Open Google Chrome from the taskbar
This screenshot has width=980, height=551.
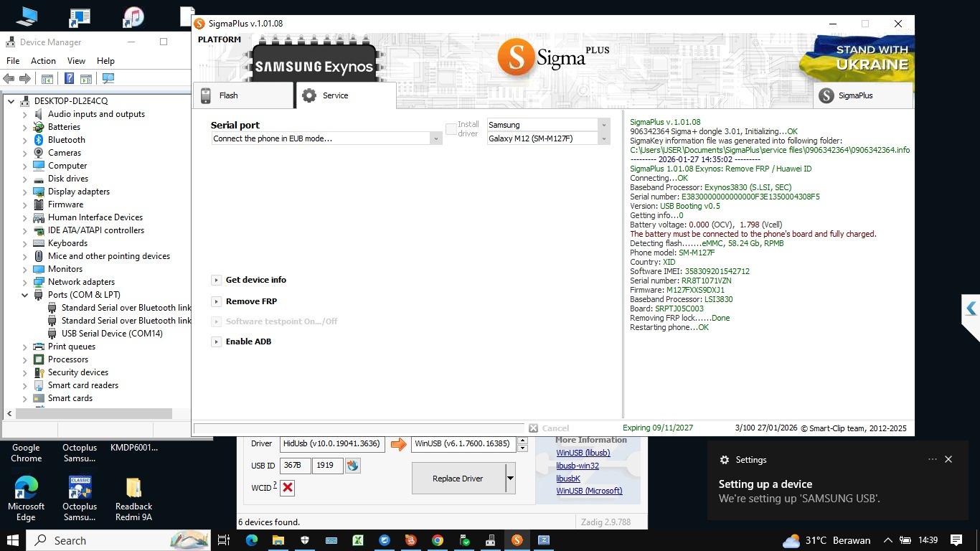(437, 540)
